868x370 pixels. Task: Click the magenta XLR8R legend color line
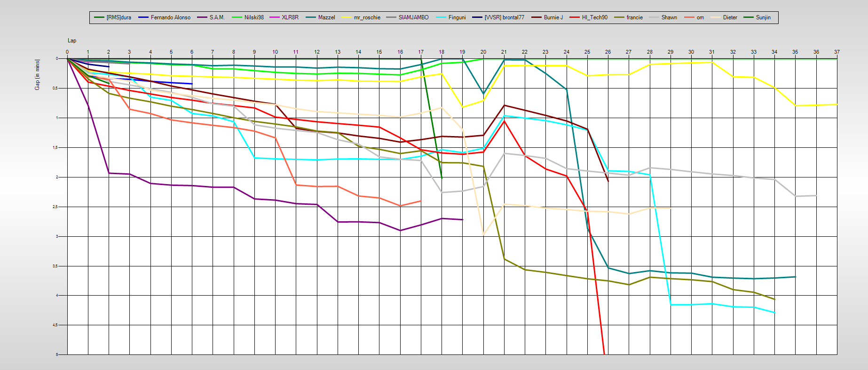pos(275,17)
